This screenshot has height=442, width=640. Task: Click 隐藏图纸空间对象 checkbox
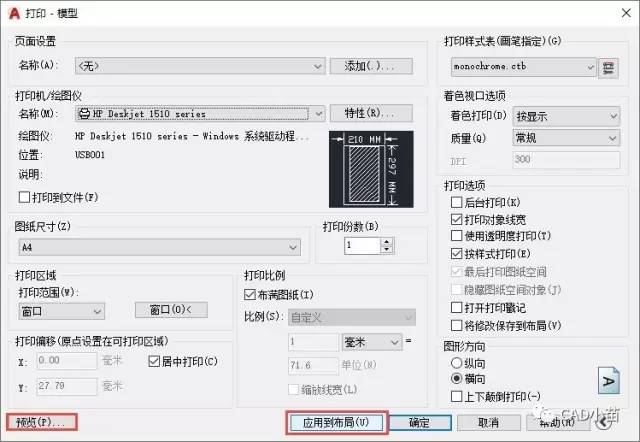tap(456, 290)
